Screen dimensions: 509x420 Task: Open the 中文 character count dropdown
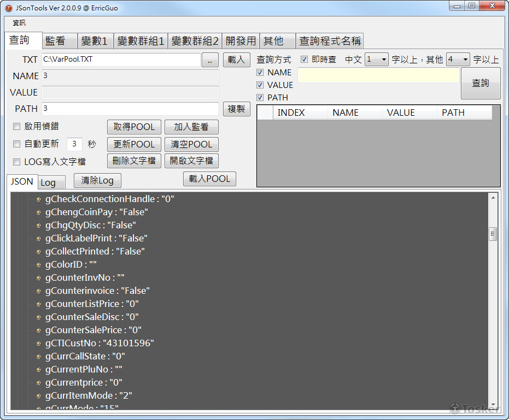click(x=376, y=60)
